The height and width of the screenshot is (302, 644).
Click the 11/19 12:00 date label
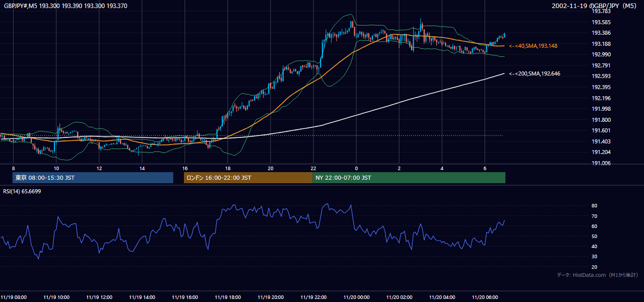[99, 297]
